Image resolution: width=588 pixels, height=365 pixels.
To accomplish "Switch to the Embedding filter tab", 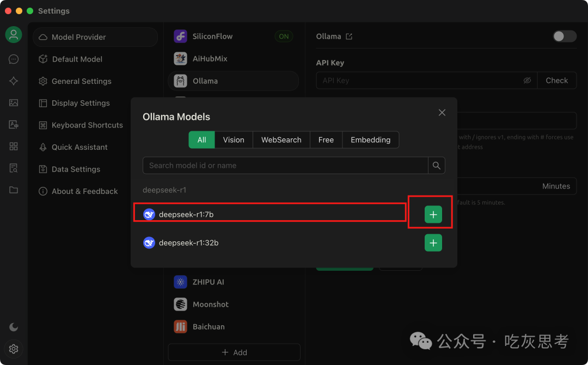I will tap(371, 140).
